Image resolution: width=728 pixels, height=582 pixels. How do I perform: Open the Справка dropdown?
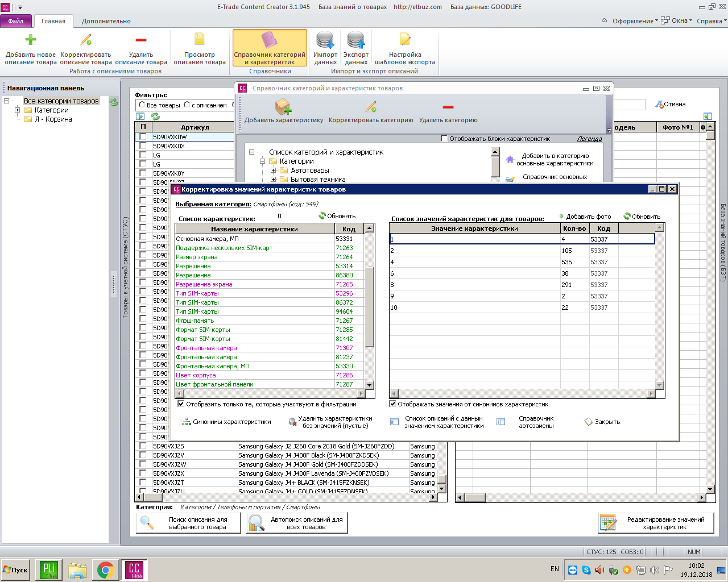[712, 21]
